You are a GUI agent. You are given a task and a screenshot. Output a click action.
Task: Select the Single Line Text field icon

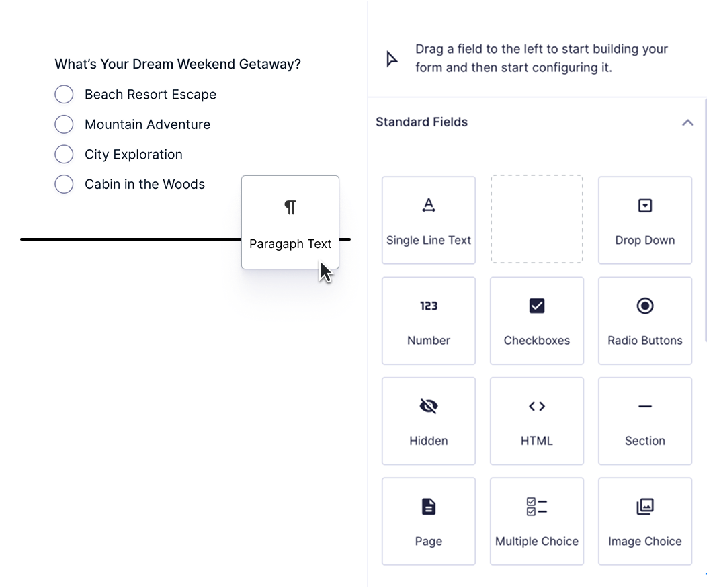[x=429, y=206]
